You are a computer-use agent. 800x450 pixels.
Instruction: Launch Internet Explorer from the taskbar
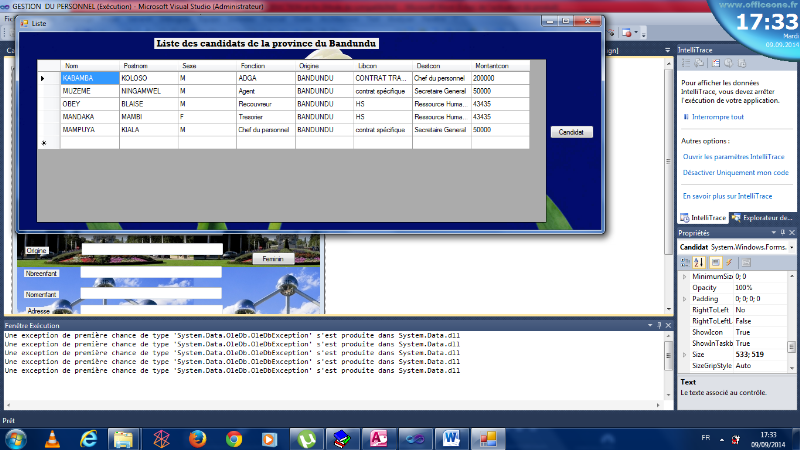coord(89,439)
